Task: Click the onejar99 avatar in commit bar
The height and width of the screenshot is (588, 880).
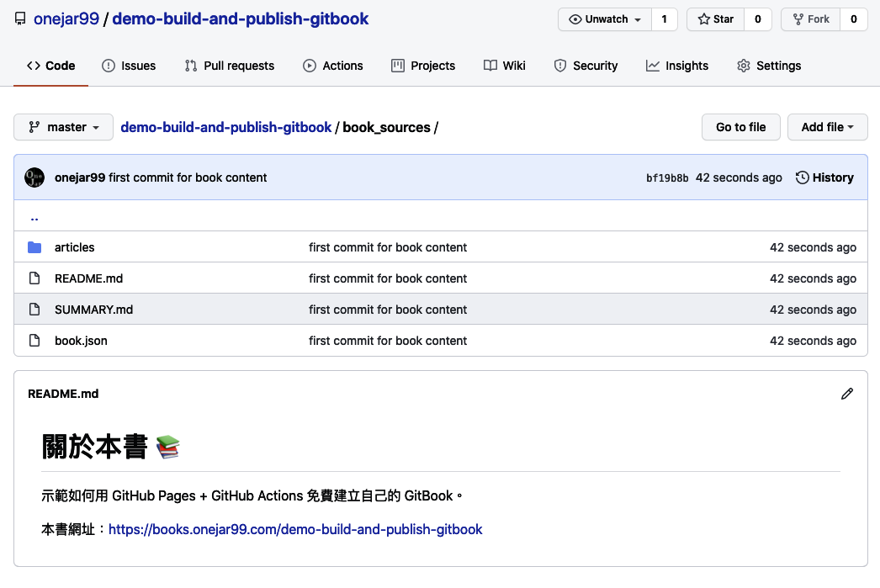Action: pos(34,177)
